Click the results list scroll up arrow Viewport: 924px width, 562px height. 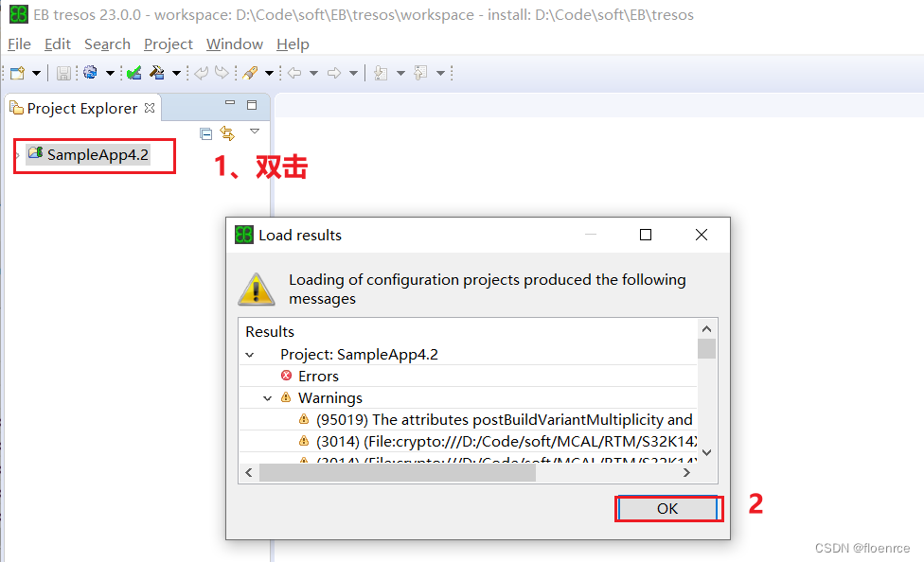pyautogui.click(x=707, y=328)
